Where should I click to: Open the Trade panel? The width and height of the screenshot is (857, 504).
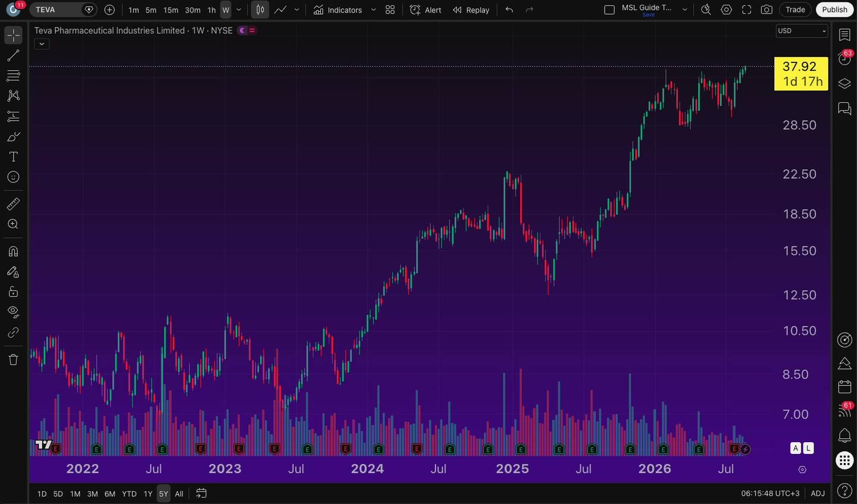795,10
